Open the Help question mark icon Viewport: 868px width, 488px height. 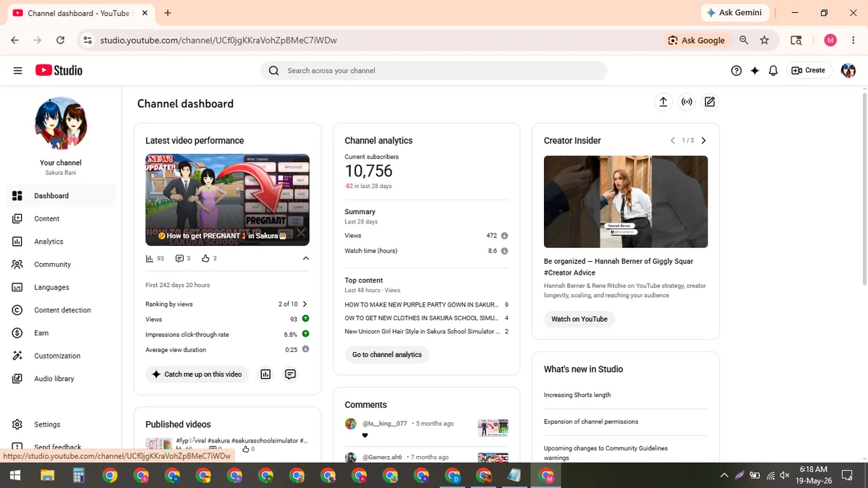tap(736, 70)
